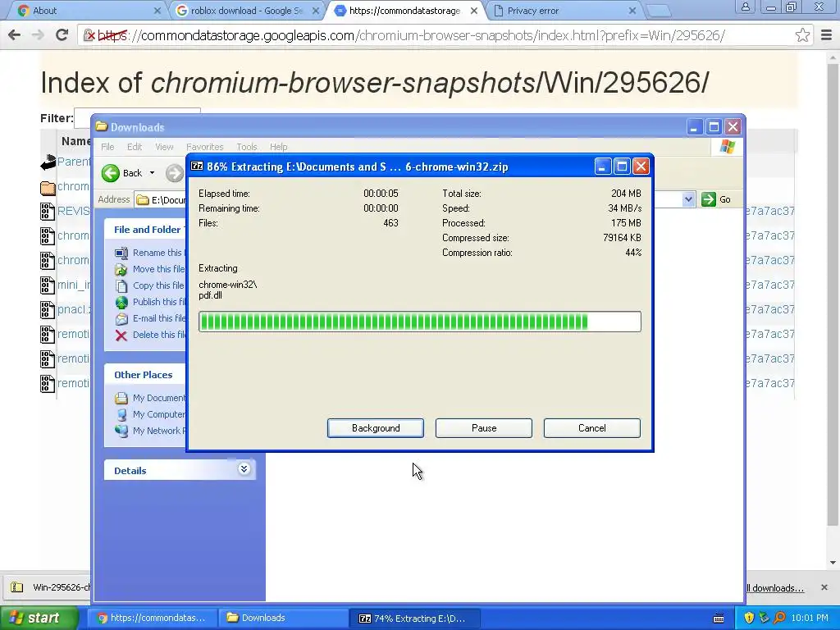Open the mini_installer file link
This screenshot has height=630, width=840.
73,285
